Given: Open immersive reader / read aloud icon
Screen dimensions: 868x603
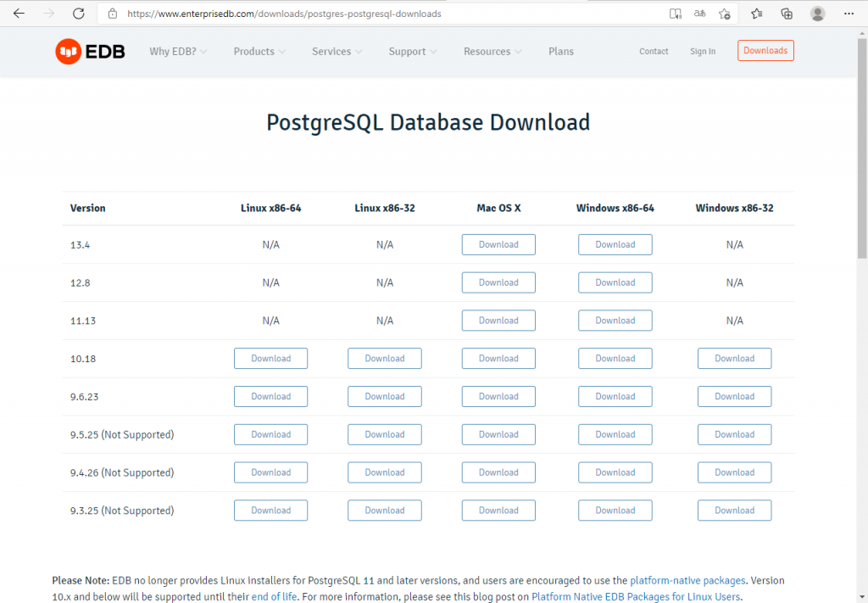Looking at the screenshot, I should (x=676, y=14).
